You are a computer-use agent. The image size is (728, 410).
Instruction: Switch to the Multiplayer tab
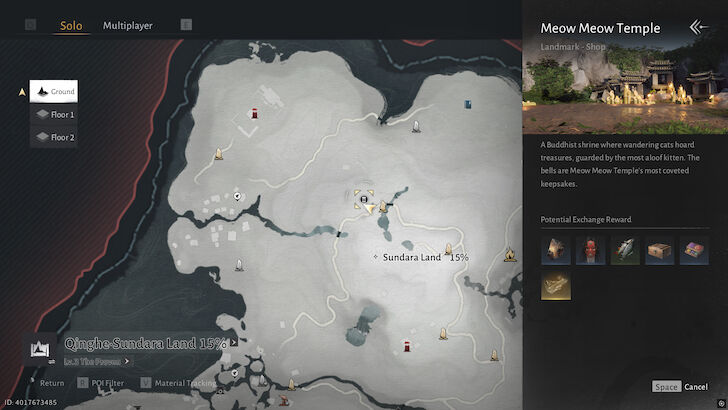tap(128, 26)
